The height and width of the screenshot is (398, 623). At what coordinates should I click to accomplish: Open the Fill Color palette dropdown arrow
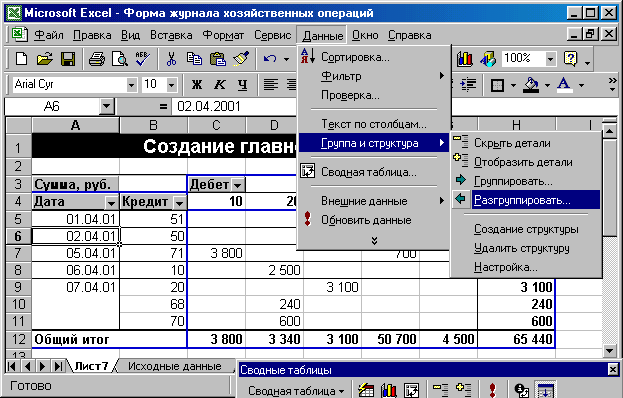click(547, 85)
